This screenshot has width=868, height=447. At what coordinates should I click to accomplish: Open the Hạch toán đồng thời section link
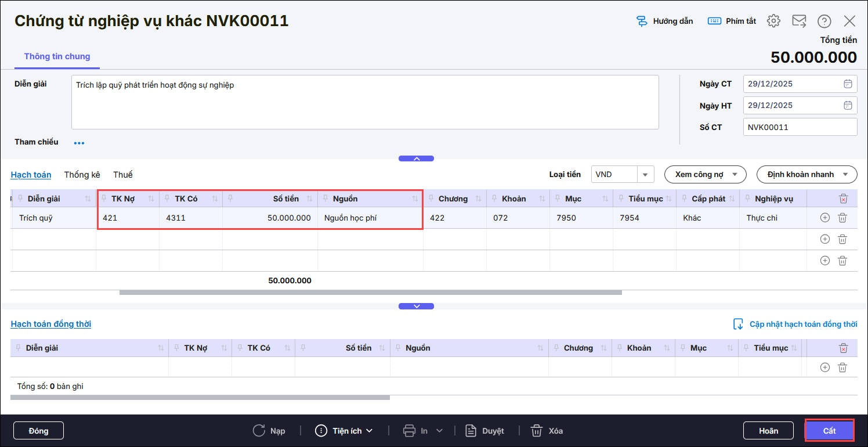51,324
